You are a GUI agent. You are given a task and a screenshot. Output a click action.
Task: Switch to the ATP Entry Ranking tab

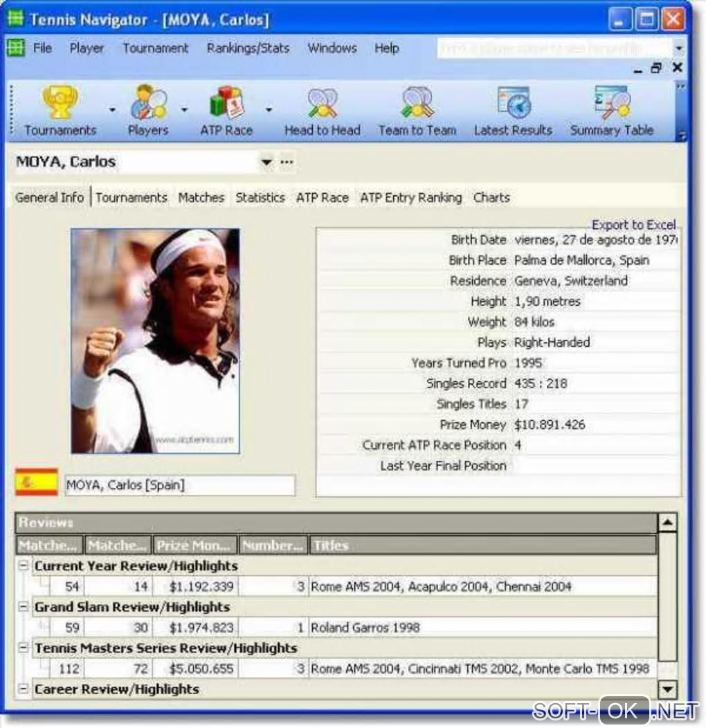411,198
